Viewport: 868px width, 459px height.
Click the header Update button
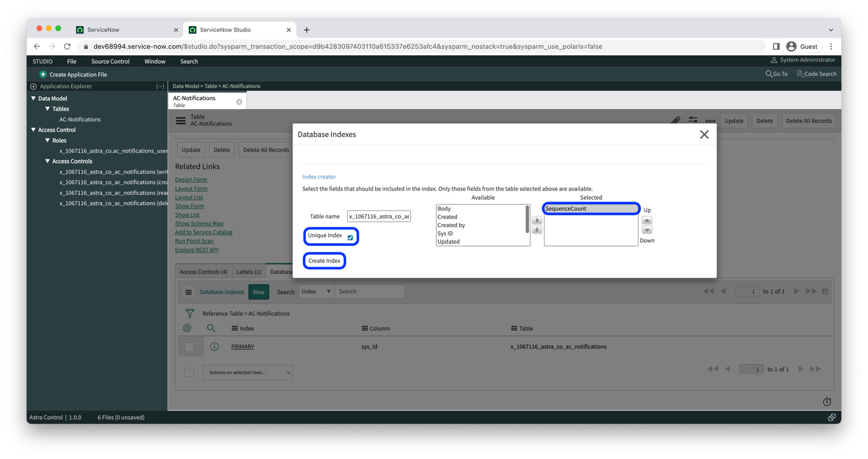pos(734,121)
